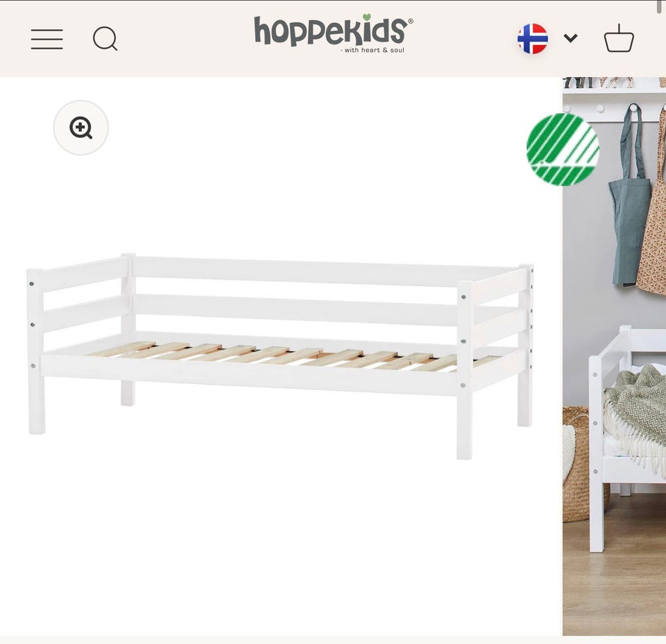Screen dimensions: 666x644
Task: Click the Norwegian flag country icon
Action: click(533, 39)
